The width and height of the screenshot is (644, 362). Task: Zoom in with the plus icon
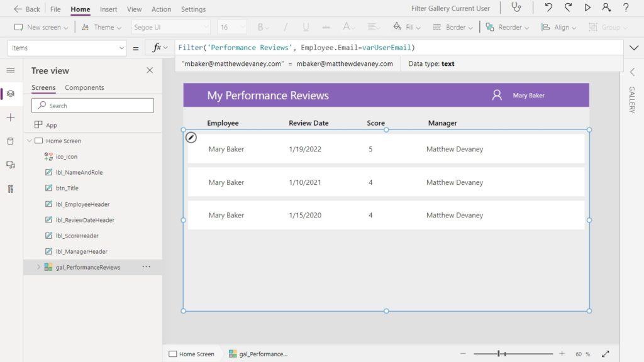(562, 354)
